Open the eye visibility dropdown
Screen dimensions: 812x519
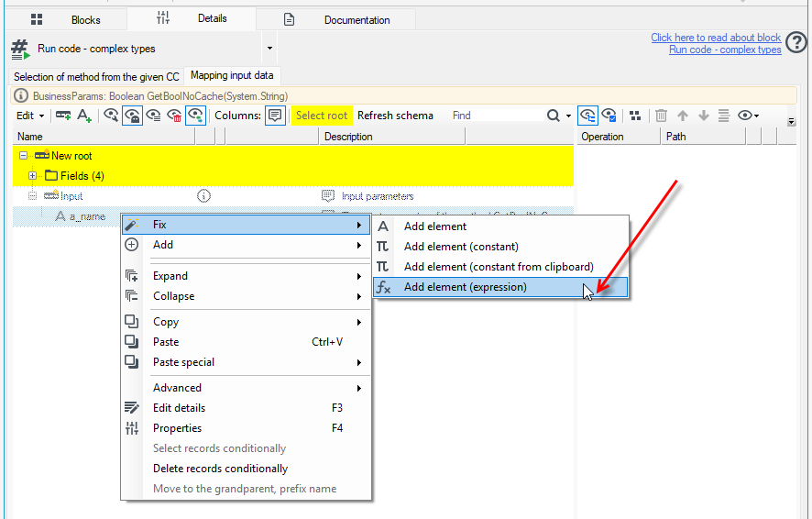point(748,116)
